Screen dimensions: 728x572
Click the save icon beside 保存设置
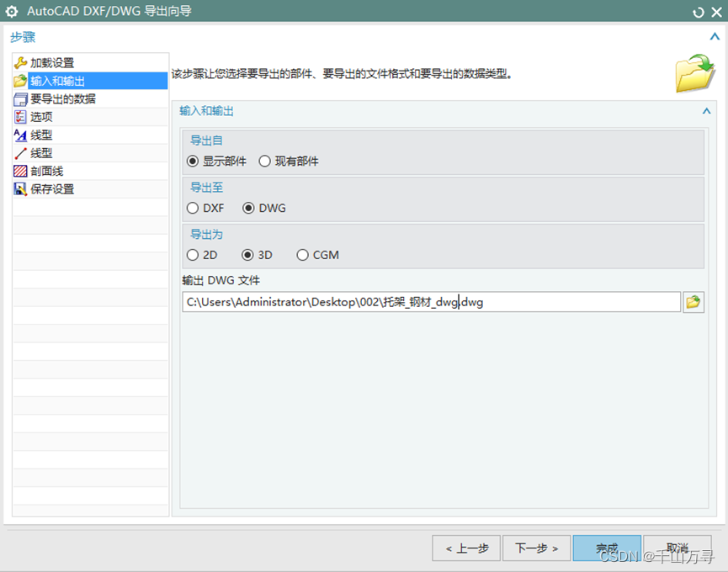click(x=20, y=188)
